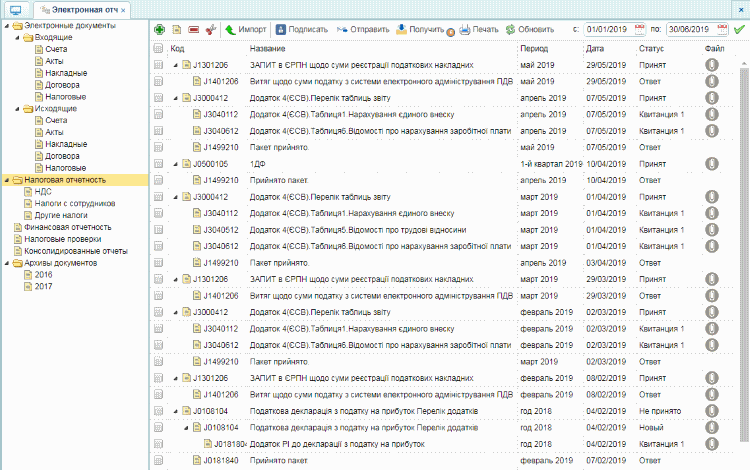Collapse the Входящие folder
Screen dimensions: 750x470
click(17, 38)
